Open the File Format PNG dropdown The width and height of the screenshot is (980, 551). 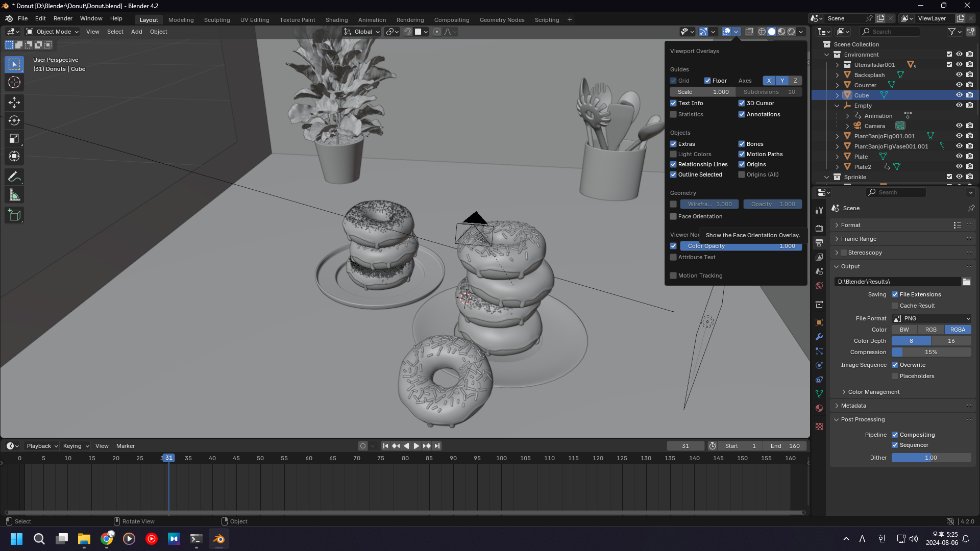click(932, 318)
